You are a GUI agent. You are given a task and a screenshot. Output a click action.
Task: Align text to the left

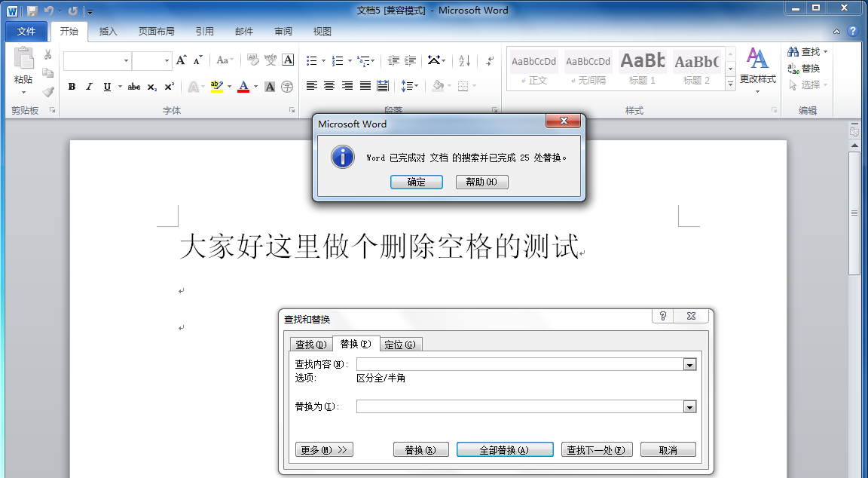pyautogui.click(x=312, y=86)
